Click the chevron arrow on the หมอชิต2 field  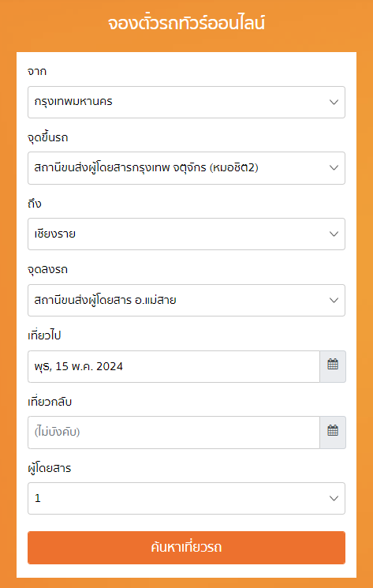(334, 168)
